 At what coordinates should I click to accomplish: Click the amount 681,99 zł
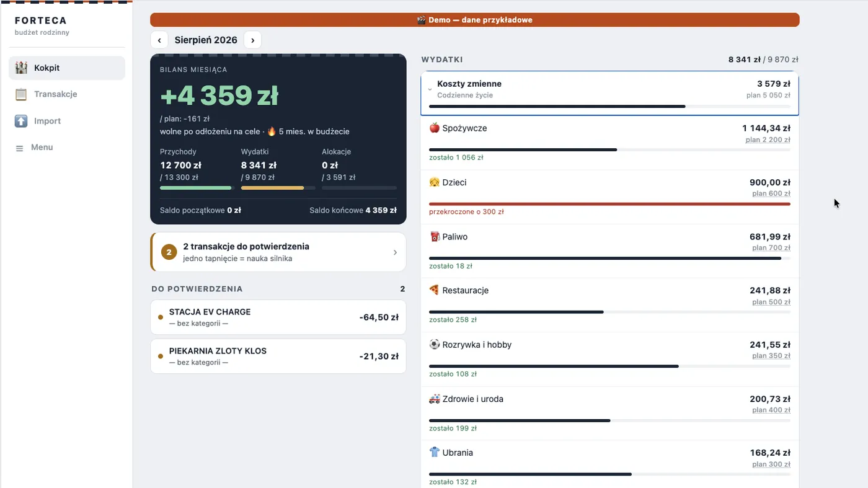(770, 237)
